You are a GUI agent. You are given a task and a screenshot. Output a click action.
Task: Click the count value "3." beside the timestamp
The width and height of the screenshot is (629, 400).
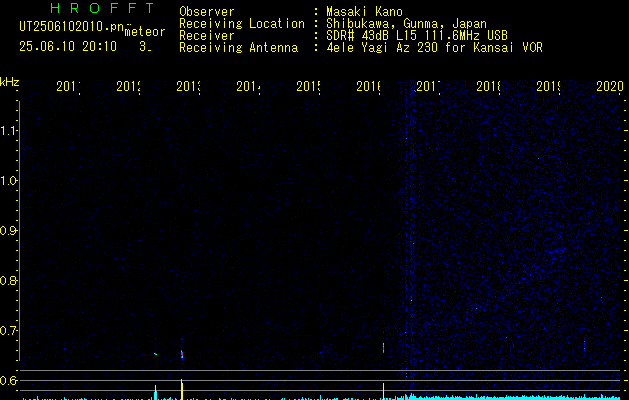click(x=145, y=47)
